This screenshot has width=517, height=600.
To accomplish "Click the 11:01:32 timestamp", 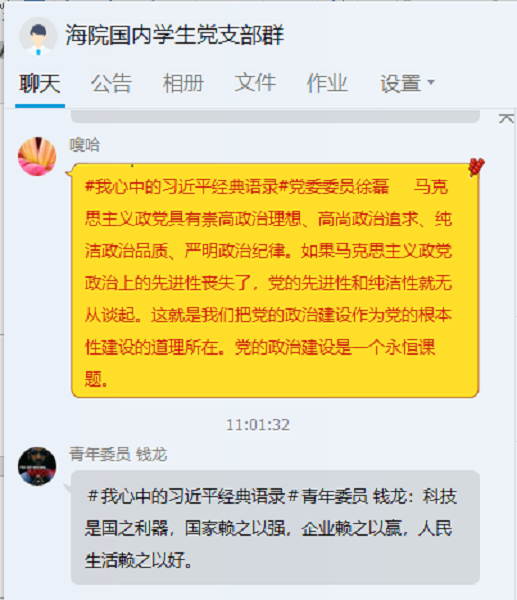I will (258, 425).
